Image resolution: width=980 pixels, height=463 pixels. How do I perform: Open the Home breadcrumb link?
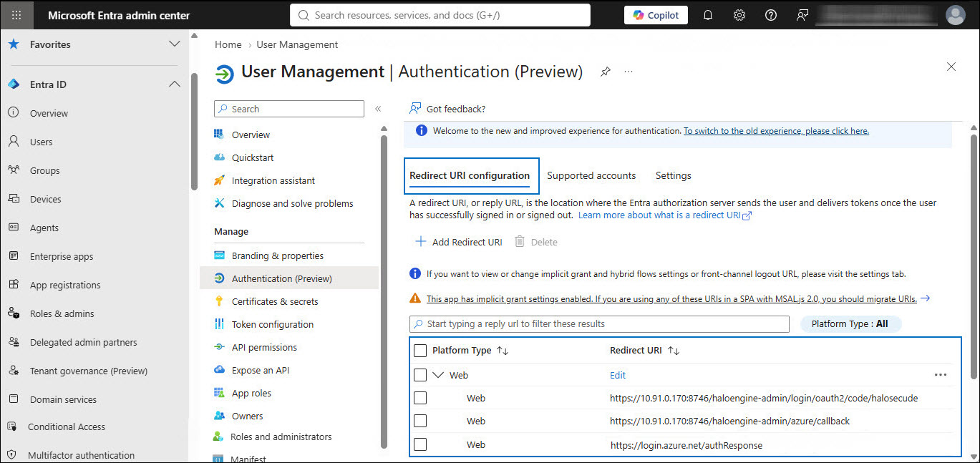click(x=228, y=44)
